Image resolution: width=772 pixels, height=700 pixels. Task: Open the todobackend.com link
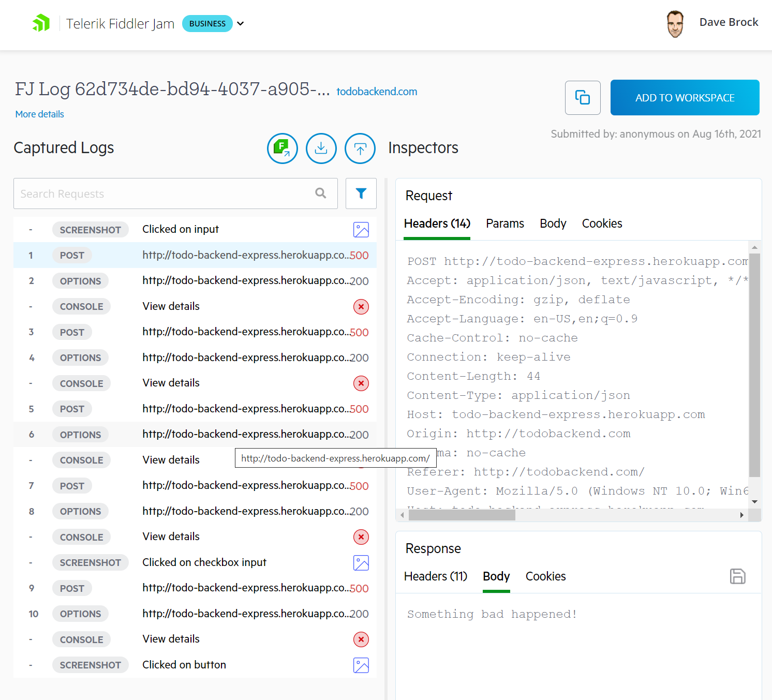pyautogui.click(x=377, y=92)
